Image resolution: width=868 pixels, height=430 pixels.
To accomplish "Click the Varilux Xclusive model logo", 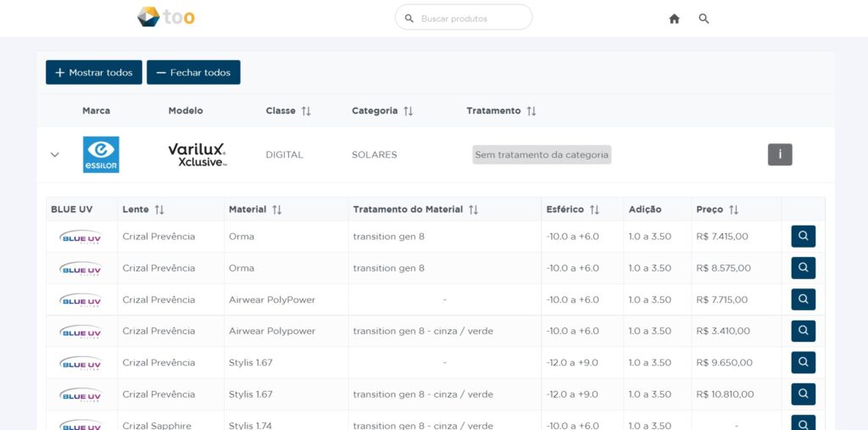I will [198, 155].
